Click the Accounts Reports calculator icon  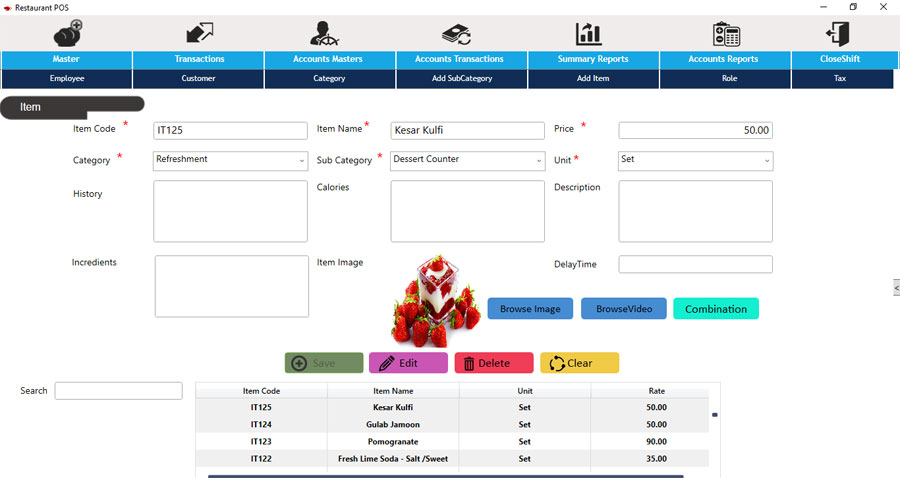point(726,33)
